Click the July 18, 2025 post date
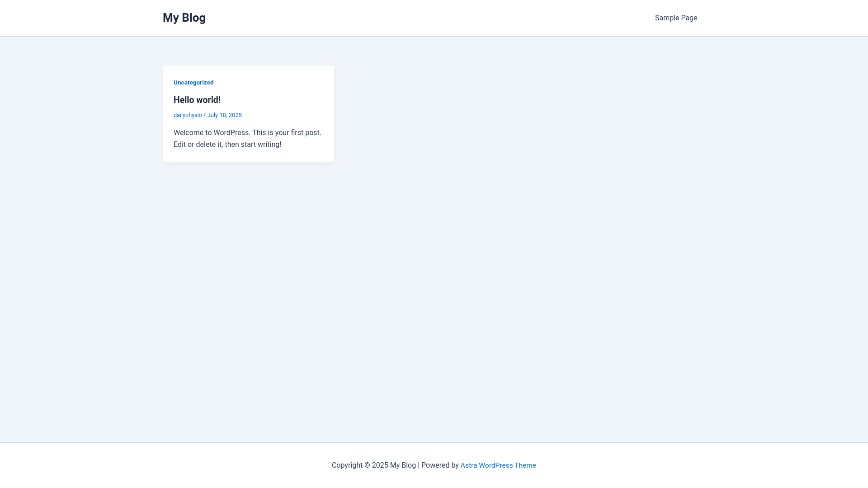 tap(224, 115)
